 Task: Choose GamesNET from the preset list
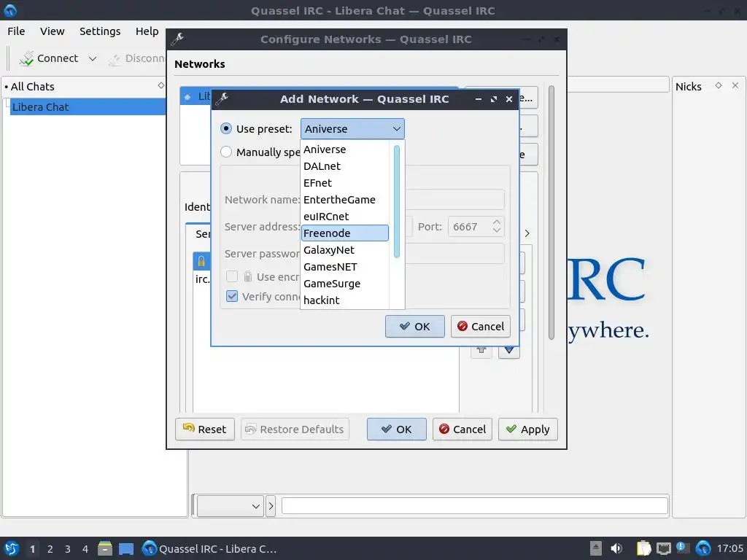(344, 267)
